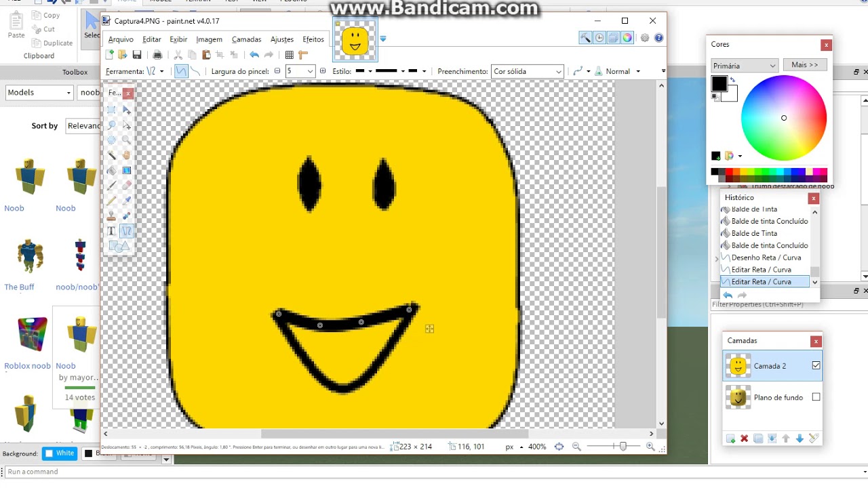Open the Models dropdown in Toolbox
This screenshot has height=488, width=868.
click(39, 93)
